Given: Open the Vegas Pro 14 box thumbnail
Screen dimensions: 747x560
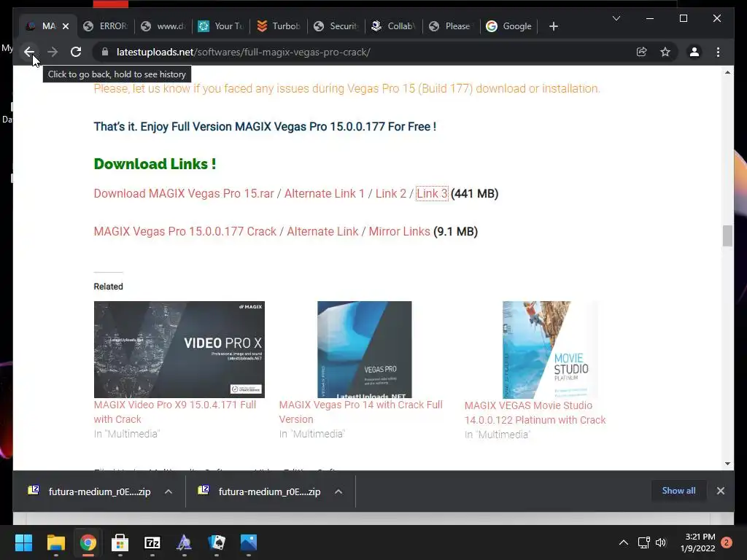Looking at the screenshot, I should 365,349.
